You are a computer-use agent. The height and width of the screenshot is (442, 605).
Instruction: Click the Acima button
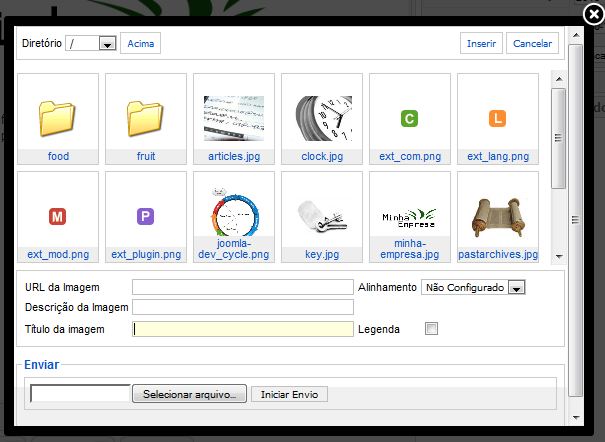pyautogui.click(x=140, y=43)
